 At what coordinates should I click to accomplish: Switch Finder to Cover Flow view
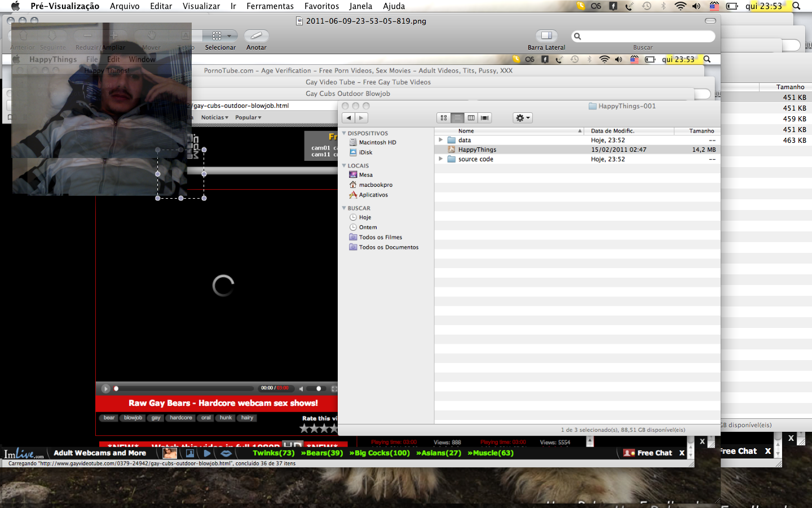(x=484, y=118)
